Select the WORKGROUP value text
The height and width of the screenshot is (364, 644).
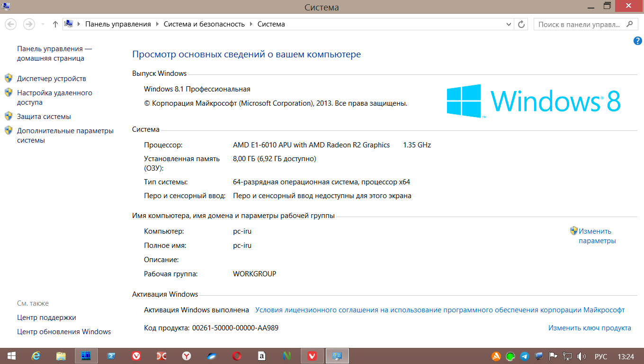pyautogui.click(x=254, y=274)
